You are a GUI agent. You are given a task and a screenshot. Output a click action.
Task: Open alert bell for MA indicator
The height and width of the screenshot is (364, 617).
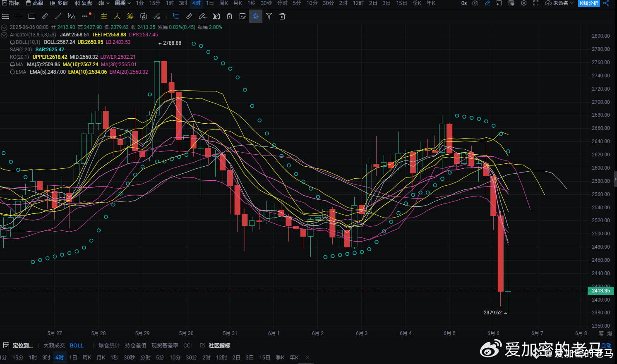point(12,65)
